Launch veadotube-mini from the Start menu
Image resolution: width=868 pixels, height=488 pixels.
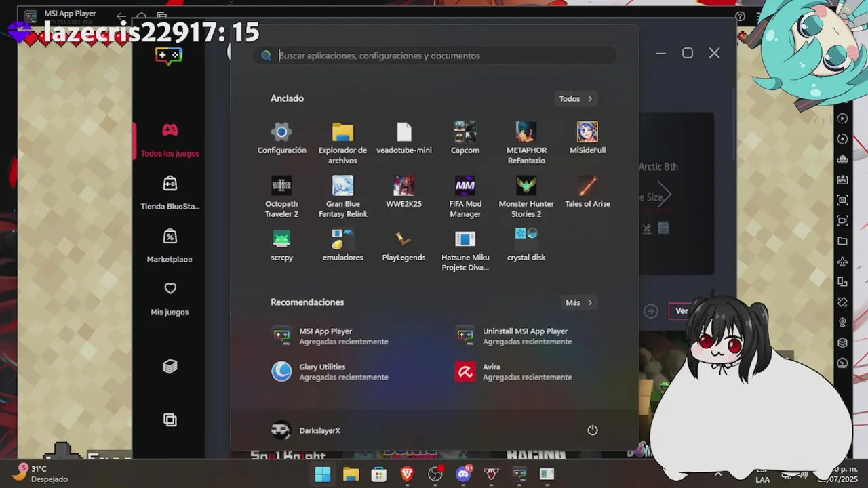tap(404, 138)
